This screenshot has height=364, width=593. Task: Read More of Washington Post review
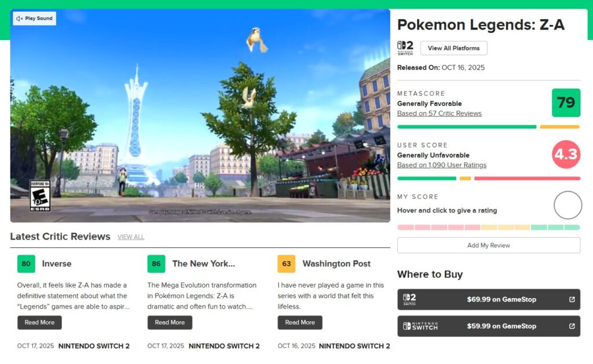tap(300, 322)
